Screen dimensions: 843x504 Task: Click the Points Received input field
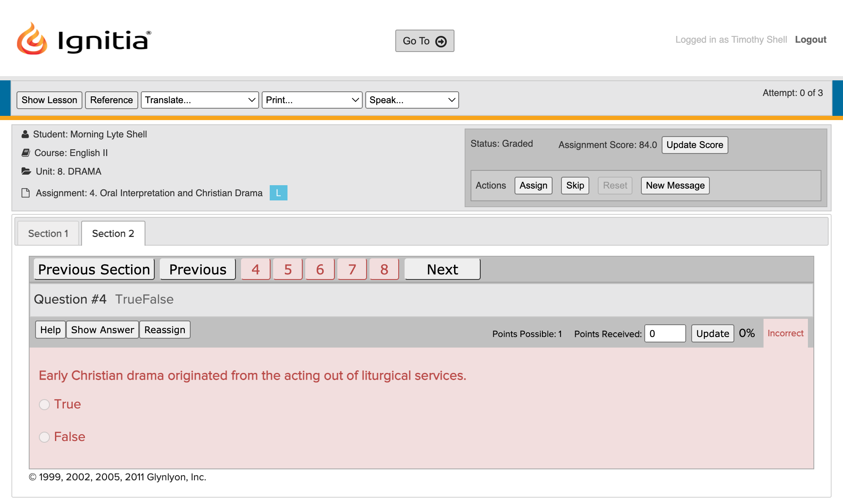coord(665,334)
